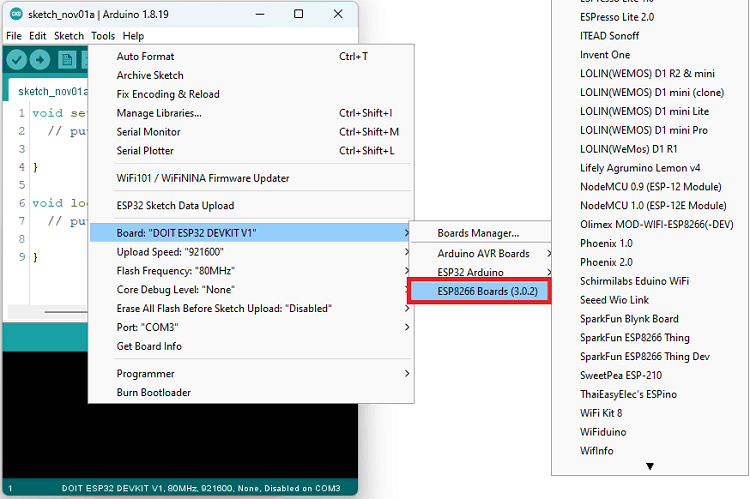The image size is (750, 499).
Task: Choose NodeMCU 1.0 (ESP-12E Module) board
Action: point(652,205)
